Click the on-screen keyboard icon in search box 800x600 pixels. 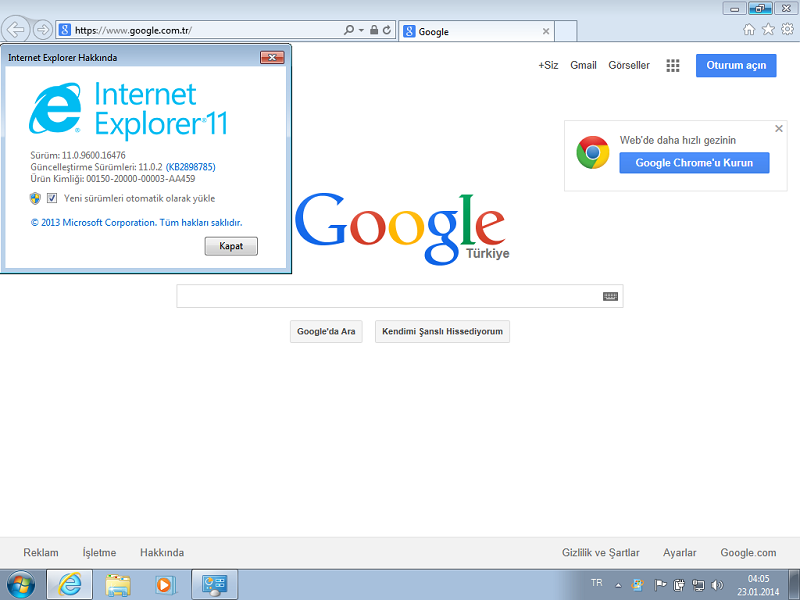pyautogui.click(x=610, y=296)
